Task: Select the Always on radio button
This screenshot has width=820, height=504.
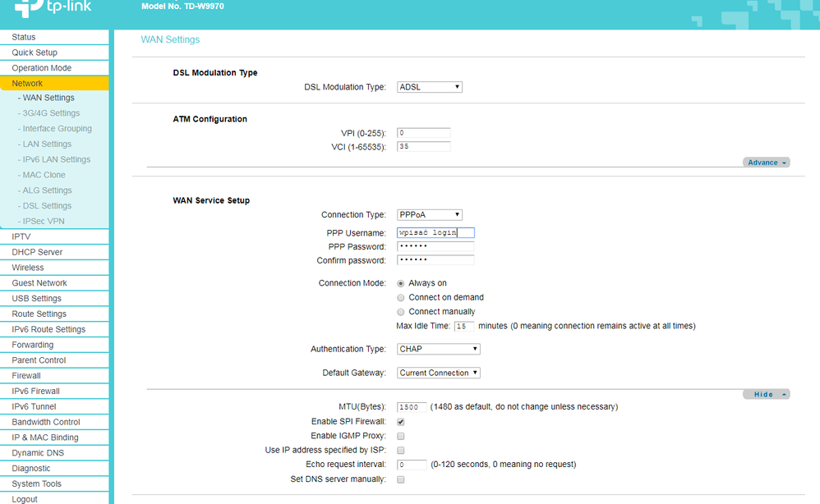Action: (401, 283)
